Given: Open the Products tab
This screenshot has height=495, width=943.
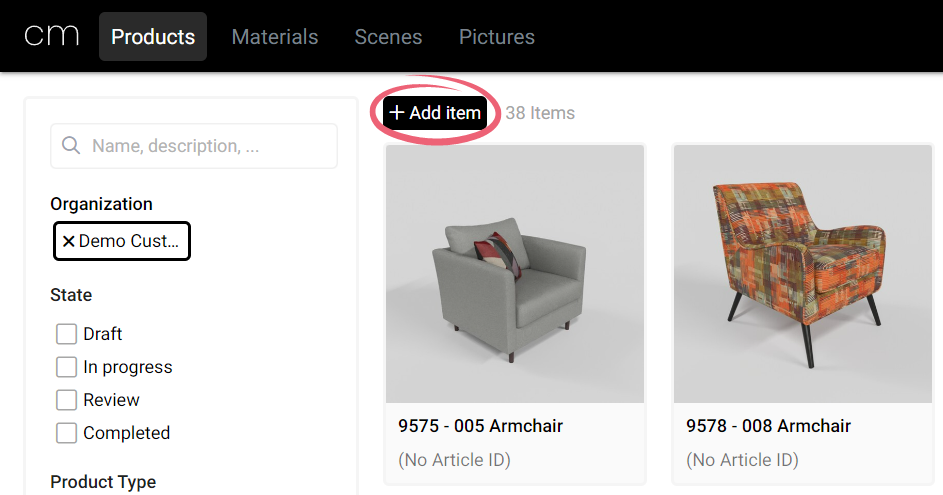Looking at the screenshot, I should click(153, 37).
